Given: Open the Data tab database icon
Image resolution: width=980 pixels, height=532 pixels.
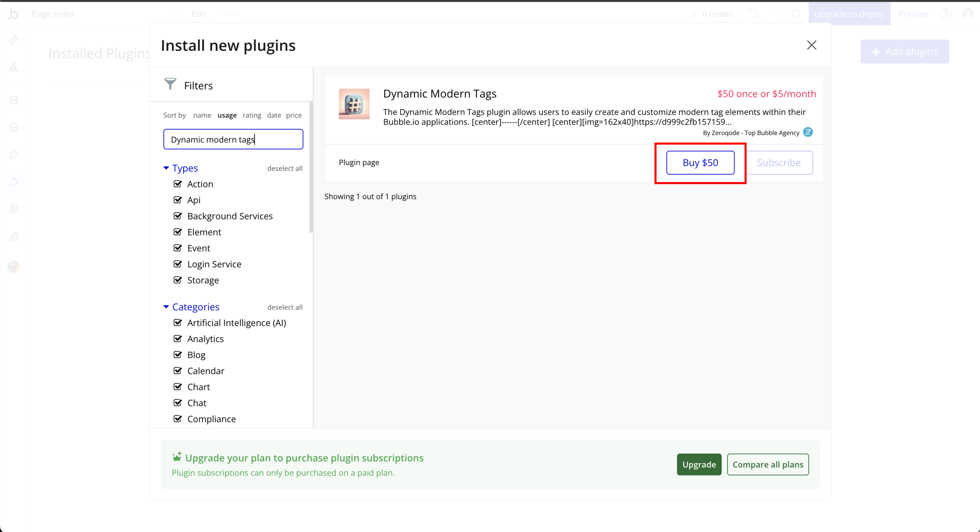Looking at the screenshot, I should click(x=14, y=127).
